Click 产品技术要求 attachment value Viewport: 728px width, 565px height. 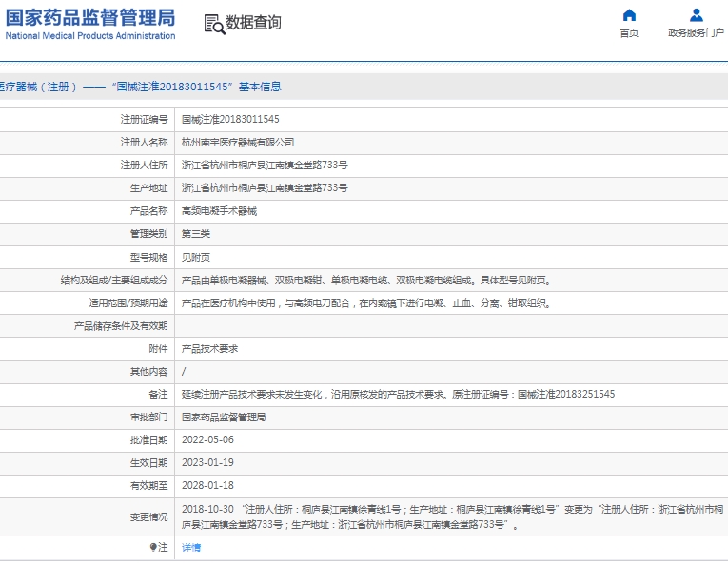[x=210, y=349]
